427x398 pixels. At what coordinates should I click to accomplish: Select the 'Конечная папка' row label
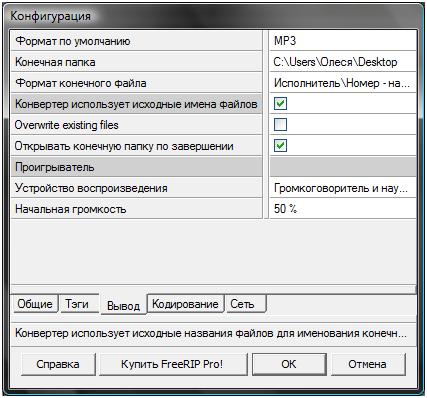[x=137, y=62]
